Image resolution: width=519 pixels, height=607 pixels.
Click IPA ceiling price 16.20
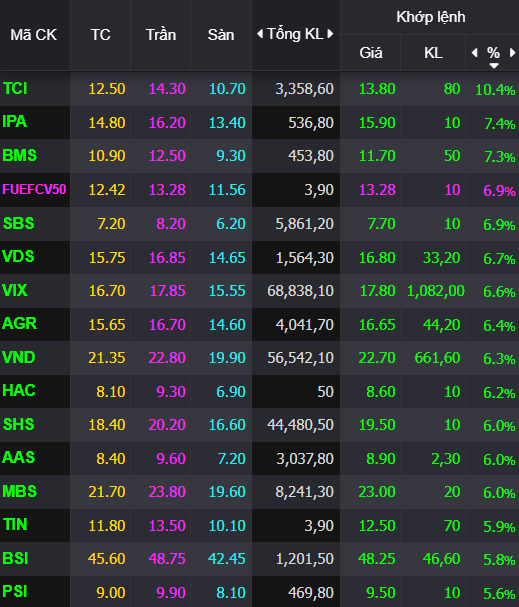coord(167,123)
